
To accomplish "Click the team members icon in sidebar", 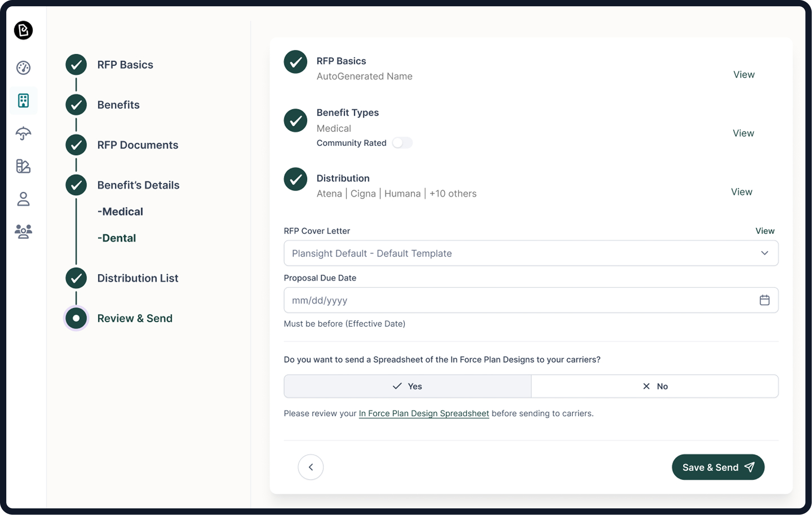I will [24, 232].
